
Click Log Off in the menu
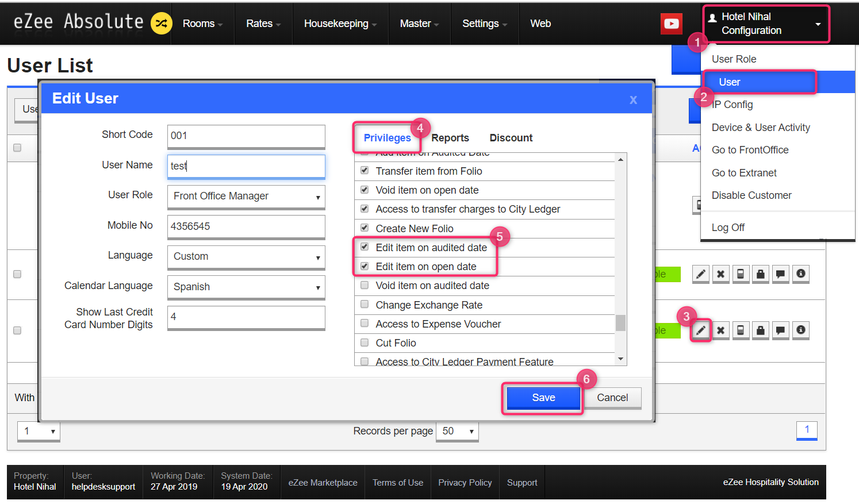728,228
